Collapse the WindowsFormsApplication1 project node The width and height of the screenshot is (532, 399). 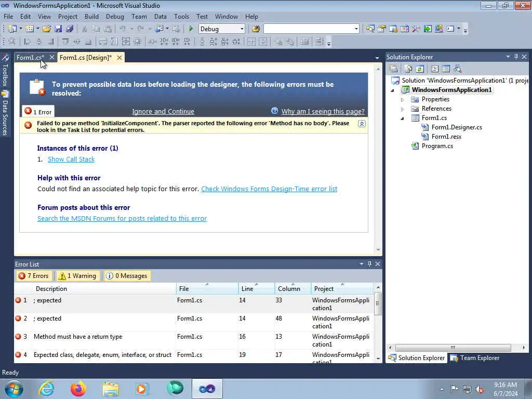click(x=393, y=90)
